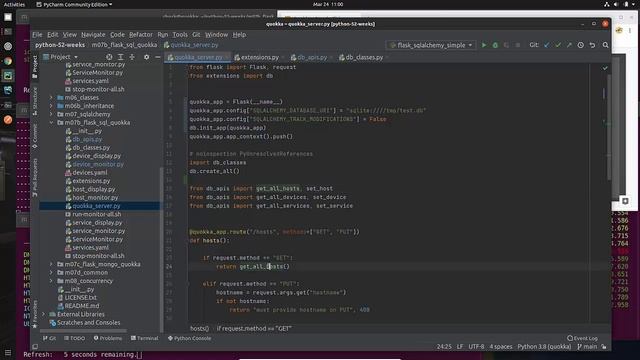640x360 pixels.
Task: Collapse the m07b_flask_sql_quokka folder
Action: coord(52,122)
